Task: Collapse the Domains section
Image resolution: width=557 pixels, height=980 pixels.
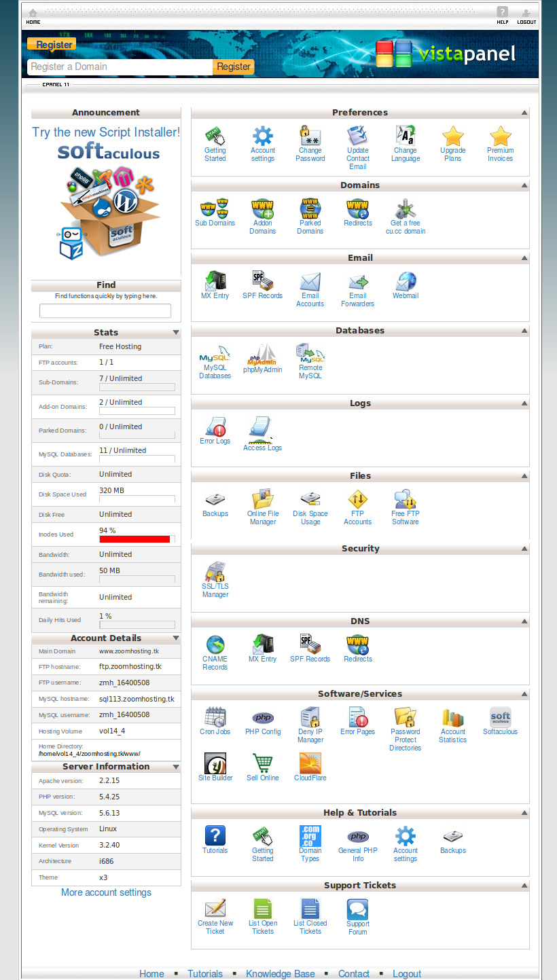Action: click(524, 185)
